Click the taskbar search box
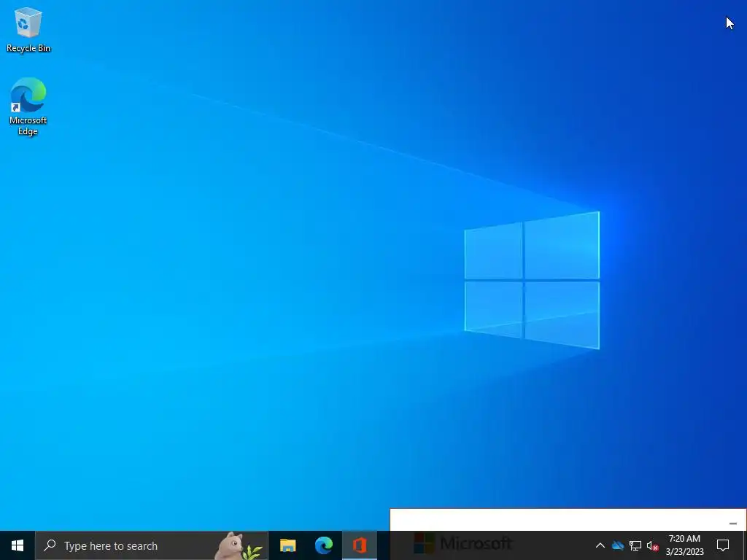This screenshot has height=560, width=747. pyautogui.click(x=152, y=545)
